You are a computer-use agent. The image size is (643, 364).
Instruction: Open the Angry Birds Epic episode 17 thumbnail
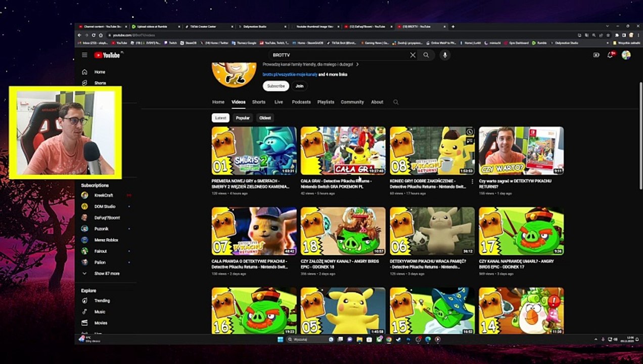[x=521, y=231]
